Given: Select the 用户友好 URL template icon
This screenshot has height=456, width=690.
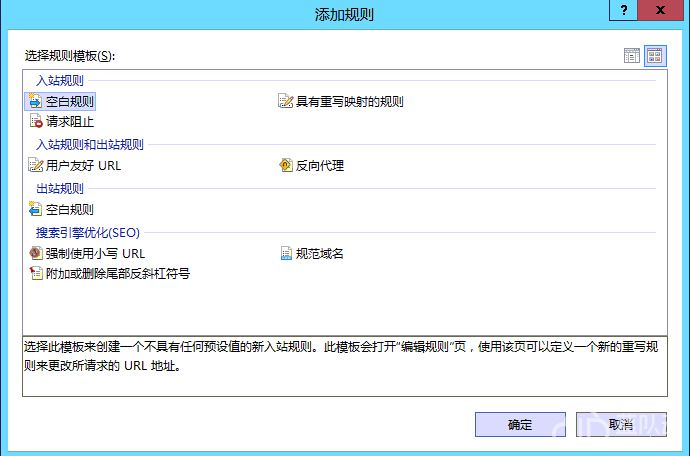Looking at the screenshot, I should (x=37, y=166).
